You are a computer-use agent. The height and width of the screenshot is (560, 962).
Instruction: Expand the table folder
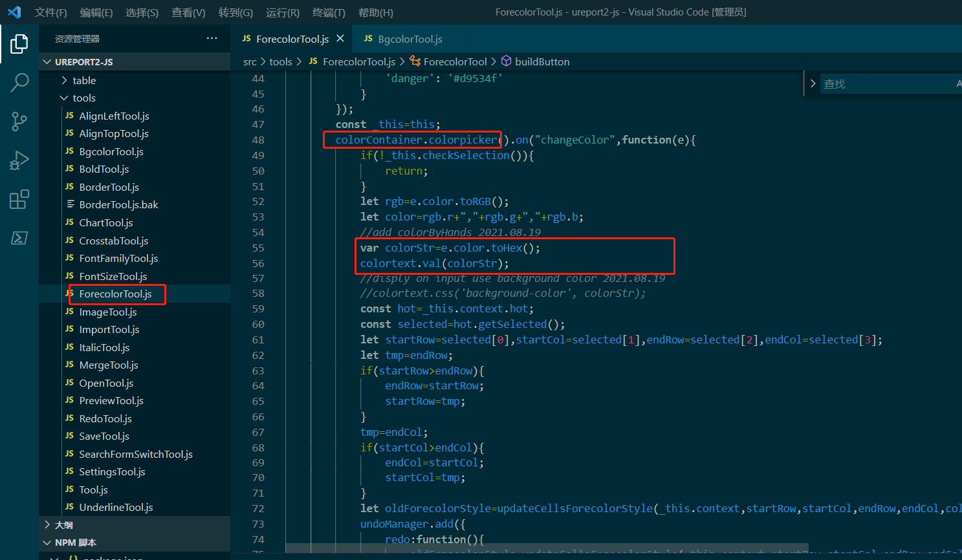(135, 80)
